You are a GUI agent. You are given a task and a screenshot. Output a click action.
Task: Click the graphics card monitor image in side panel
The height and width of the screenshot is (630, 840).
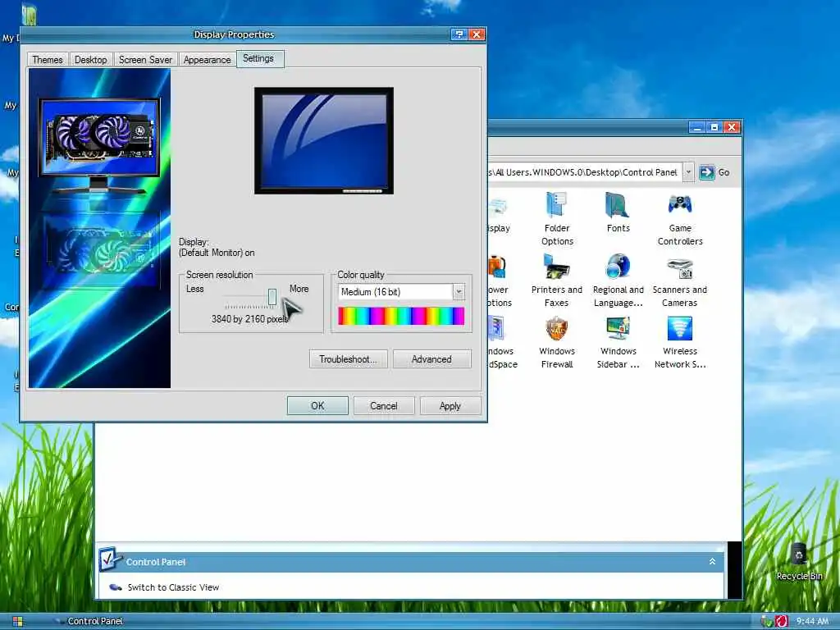click(x=99, y=145)
